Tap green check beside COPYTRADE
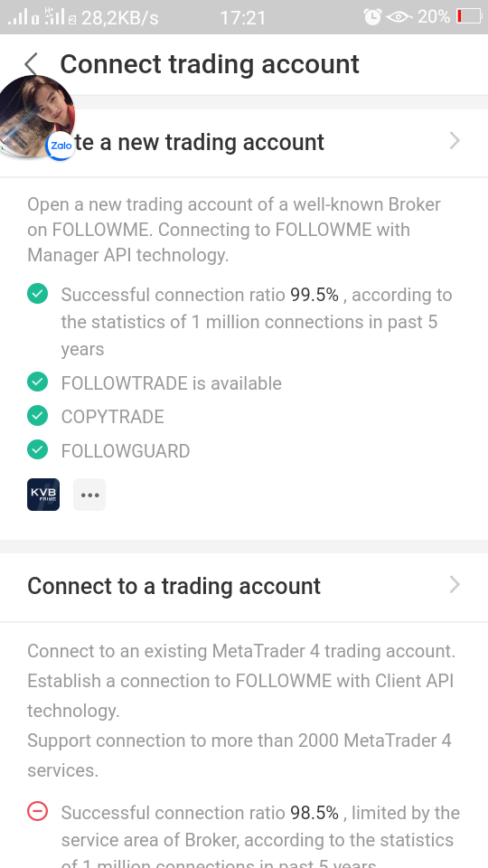Screen dimensions: 488x868 point(38,416)
